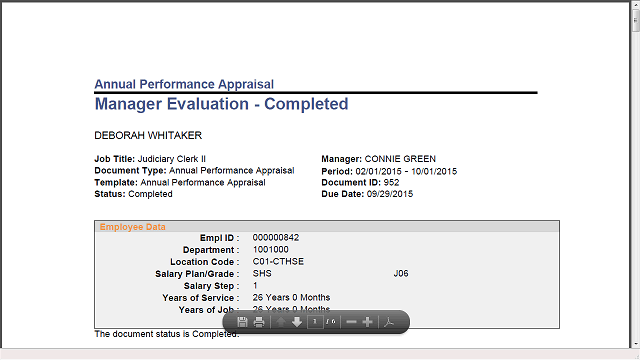Select manager name CONNIE GREEN

click(x=400, y=159)
